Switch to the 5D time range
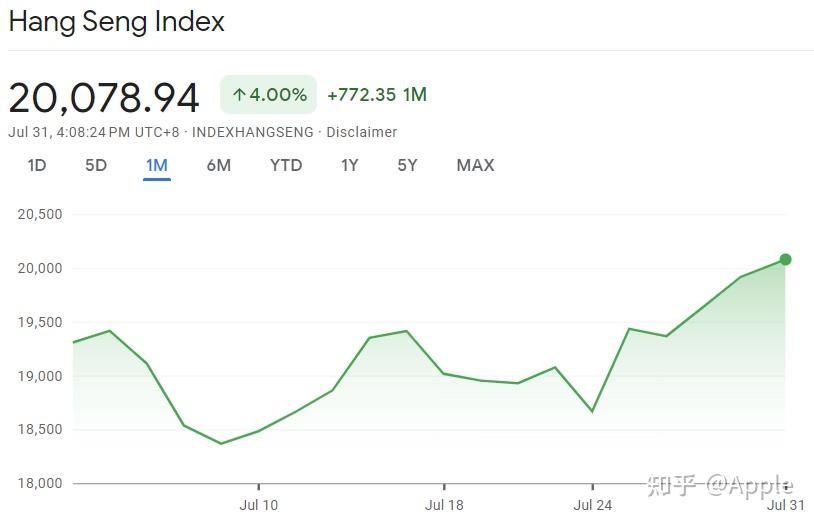Viewport: 814px width, 522px height. click(96, 165)
